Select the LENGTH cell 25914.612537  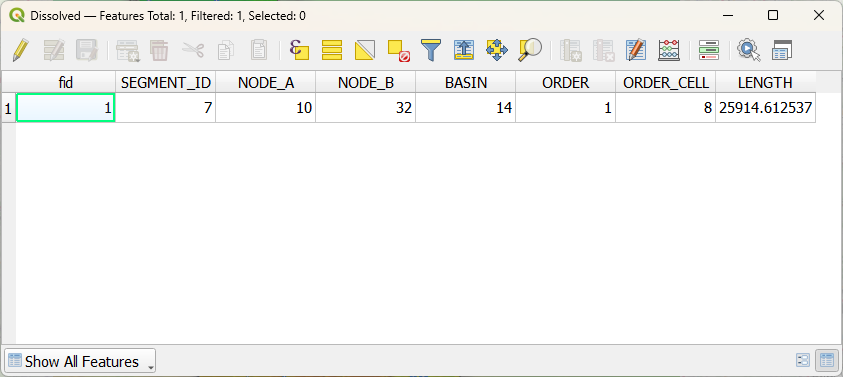coord(766,108)
